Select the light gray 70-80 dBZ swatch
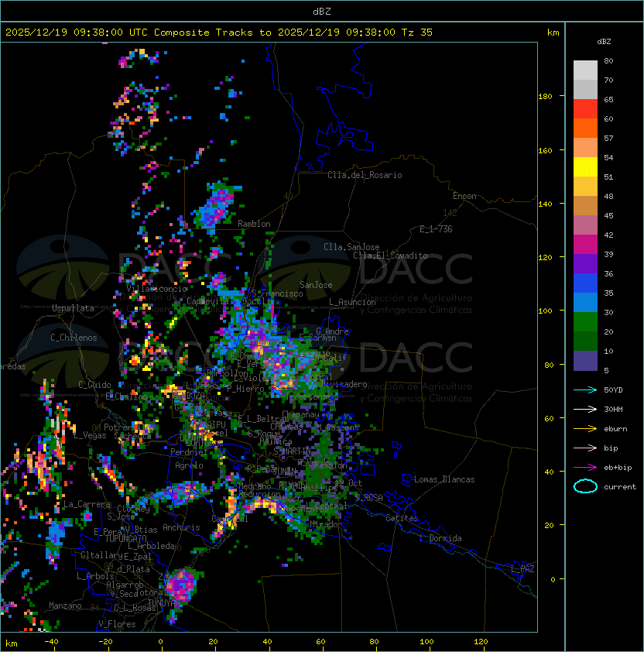The width and height of the screenshot is (644, 652). 585,70
